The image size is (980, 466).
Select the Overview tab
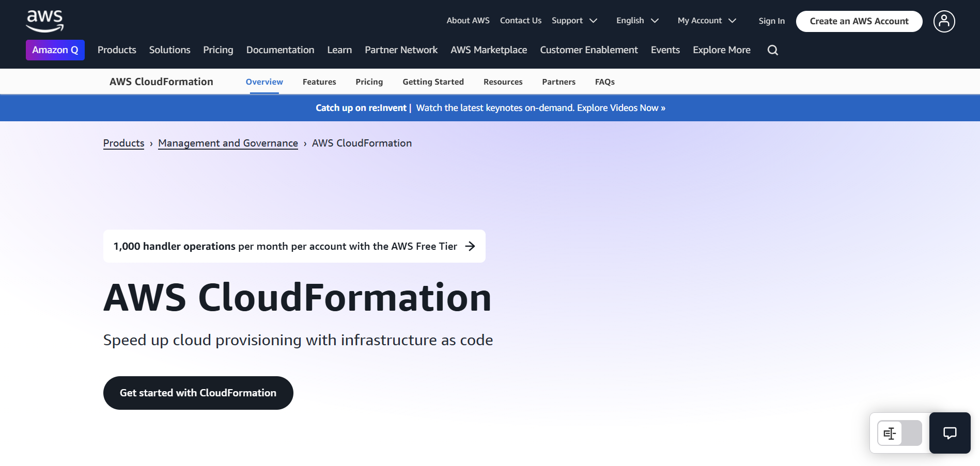point(264,82)
